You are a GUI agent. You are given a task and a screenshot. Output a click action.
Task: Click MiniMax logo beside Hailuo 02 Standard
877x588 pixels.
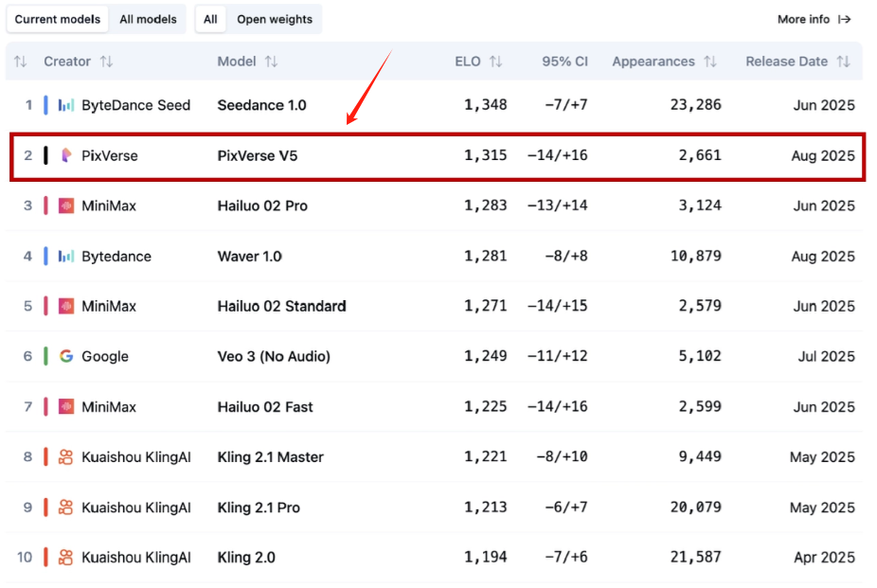[66, 306]
